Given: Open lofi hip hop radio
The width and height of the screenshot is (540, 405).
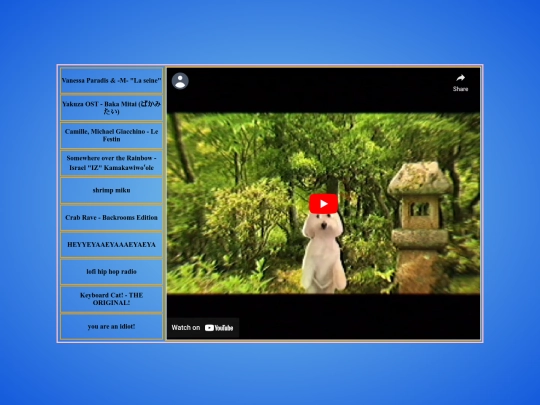Looking at the screenshot, I should (112, 272).
